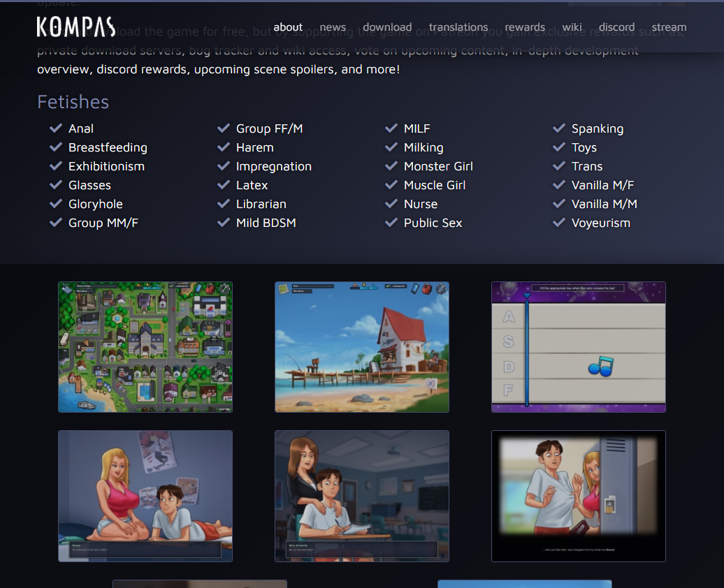View the locker scene screenshot thumbnail
This screenshot has height=588, width=724.
point(579,496)
